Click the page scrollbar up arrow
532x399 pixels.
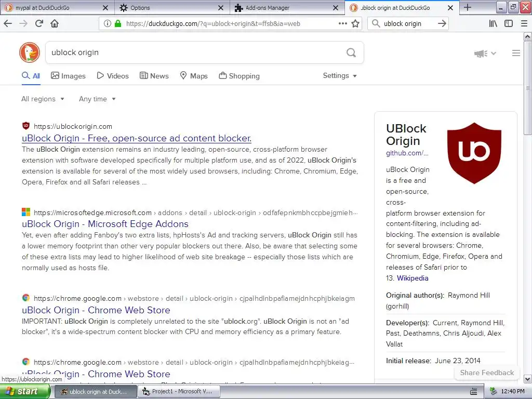(528, 37)
